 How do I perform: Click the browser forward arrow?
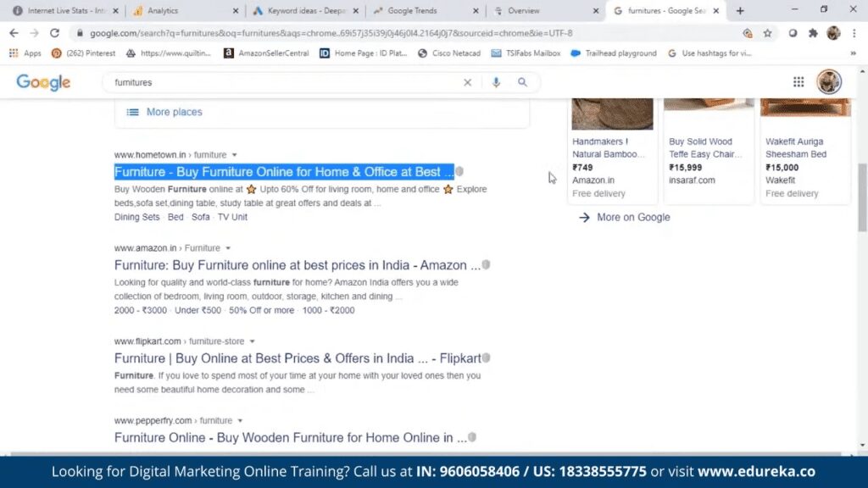point(34,33)
